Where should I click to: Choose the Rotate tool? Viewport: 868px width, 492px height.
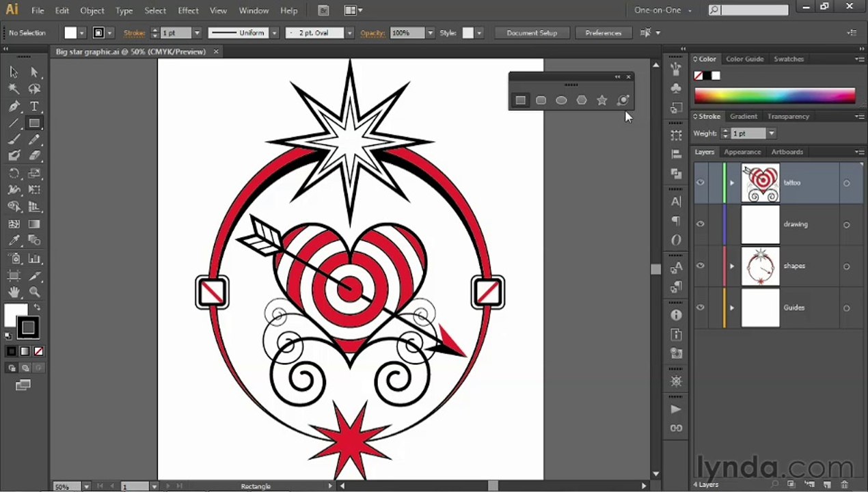14,173
